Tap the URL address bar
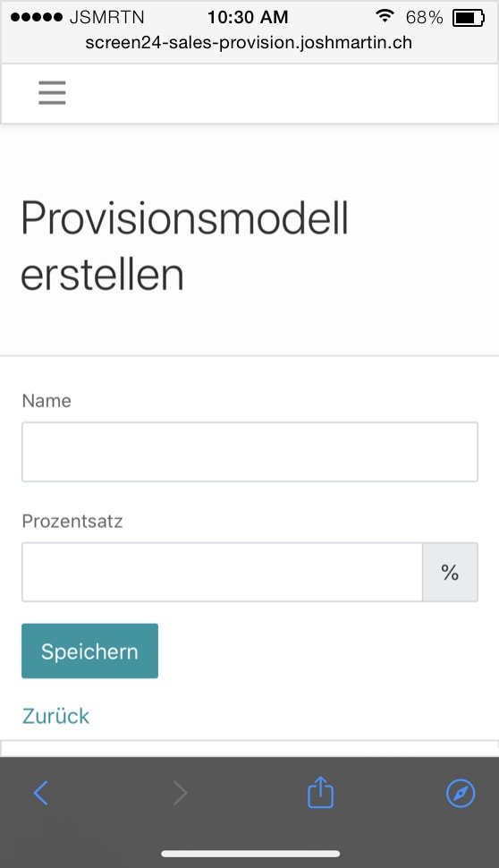Viewport: 499px width, 868px height. click(x=249, y=43)
